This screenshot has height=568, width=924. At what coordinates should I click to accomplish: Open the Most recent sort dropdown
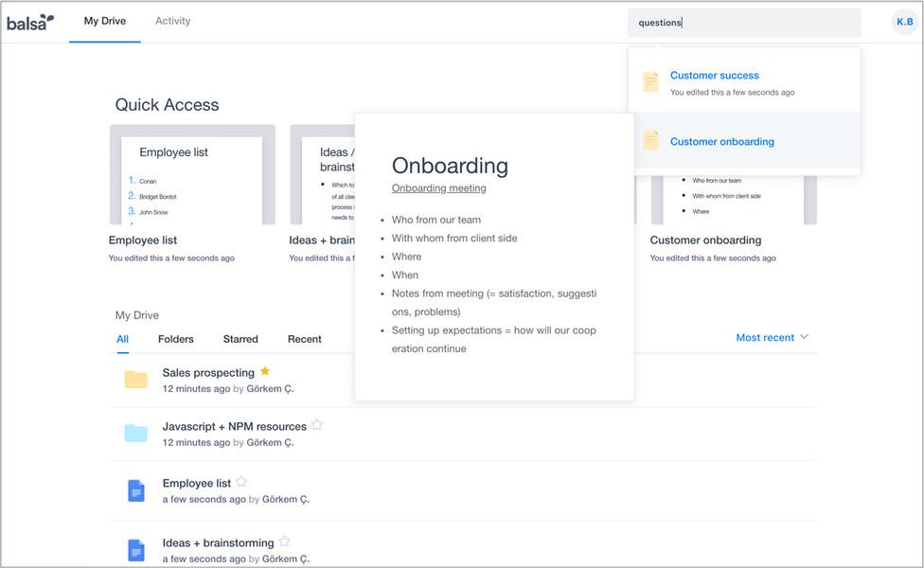coord(772,337)
